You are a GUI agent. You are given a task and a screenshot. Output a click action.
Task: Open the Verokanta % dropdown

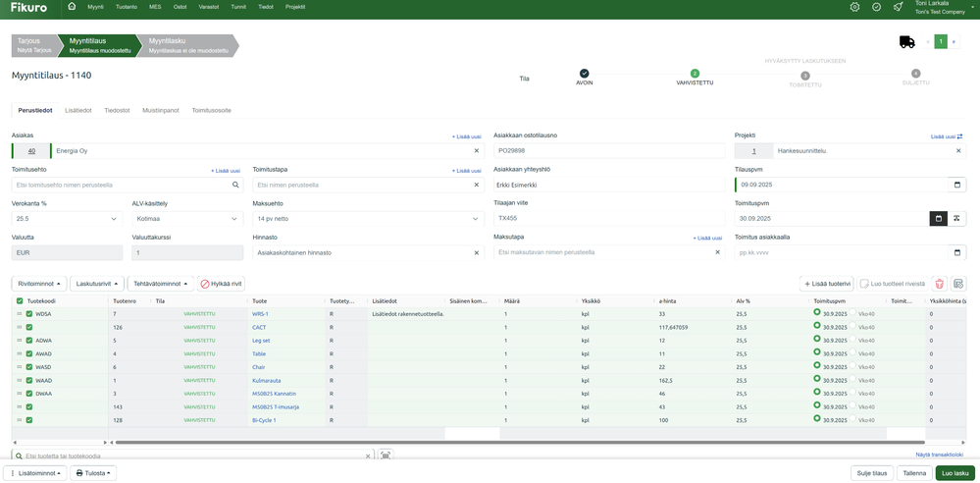[67, 219]
